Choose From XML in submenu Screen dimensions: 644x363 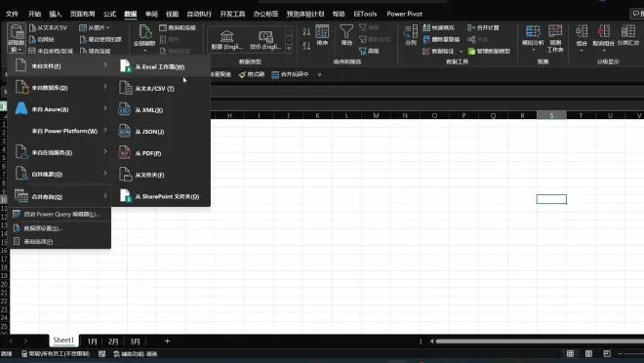pos(161,110)
